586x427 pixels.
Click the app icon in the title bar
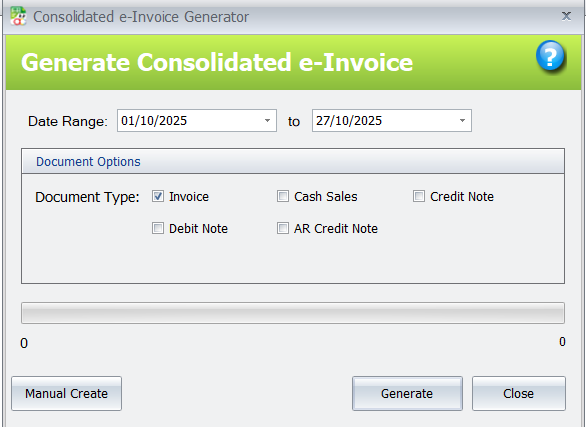click(18, 16)
